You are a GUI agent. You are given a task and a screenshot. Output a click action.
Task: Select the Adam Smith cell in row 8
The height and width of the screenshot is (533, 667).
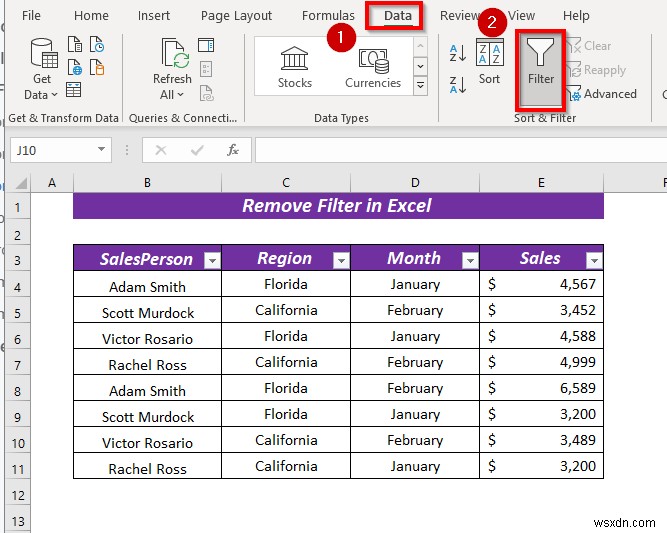(147, 388)
